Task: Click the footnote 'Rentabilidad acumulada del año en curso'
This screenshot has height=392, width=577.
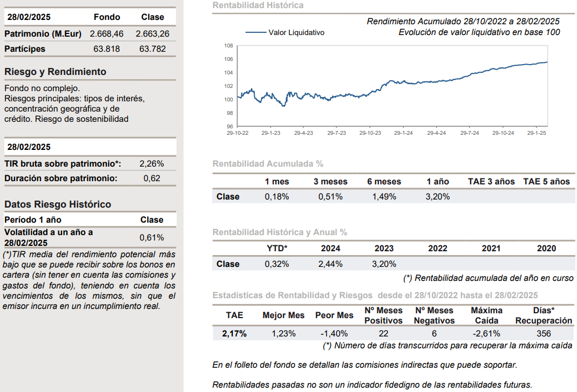Action: click(x=488, y=278)
